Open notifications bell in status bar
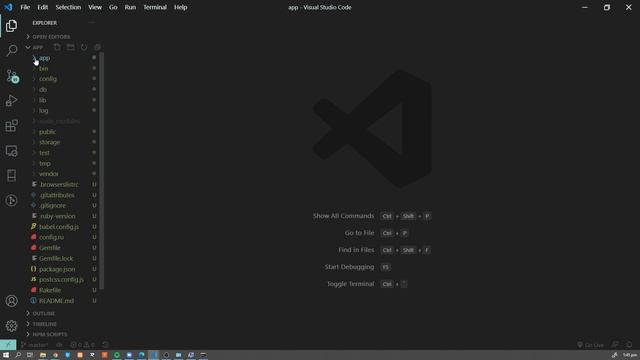The height and width of the screenshot is (360, 640). coord(629,345)
